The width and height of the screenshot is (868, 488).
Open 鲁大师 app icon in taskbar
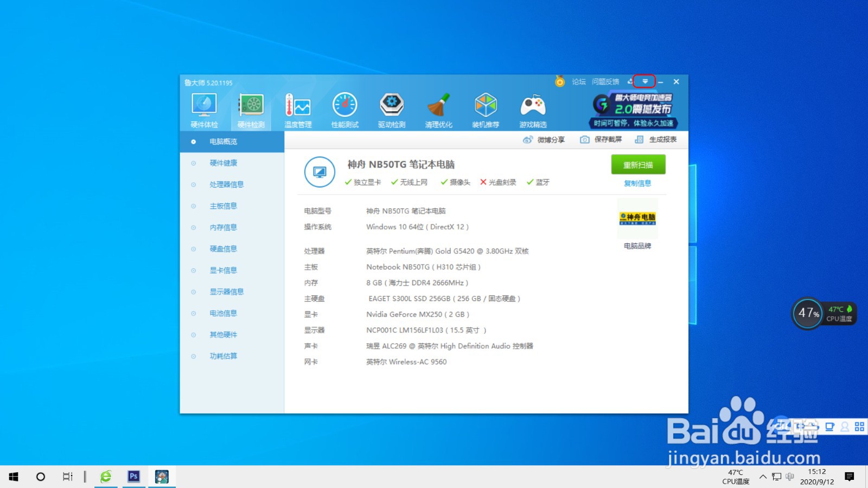pyautogui.click(x=162, y=477)
